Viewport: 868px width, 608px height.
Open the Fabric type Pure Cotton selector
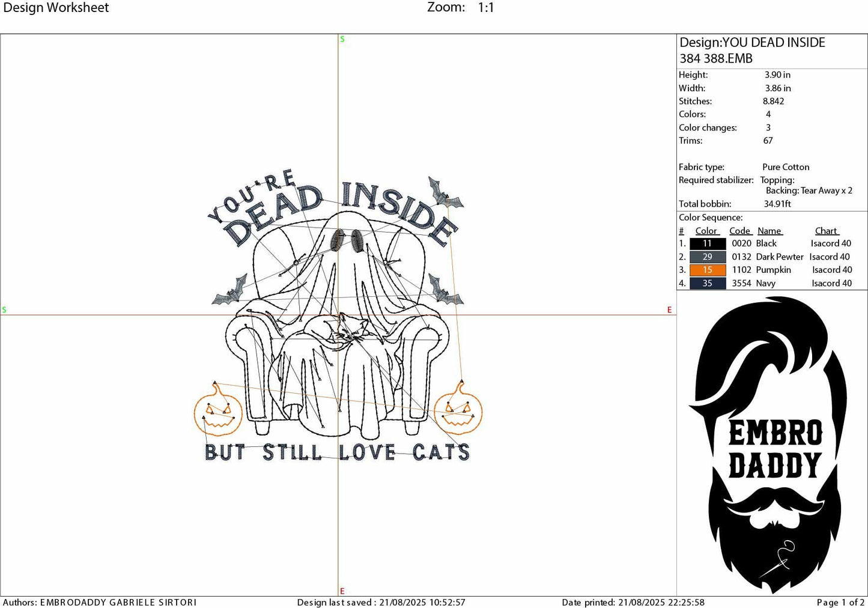785,167
